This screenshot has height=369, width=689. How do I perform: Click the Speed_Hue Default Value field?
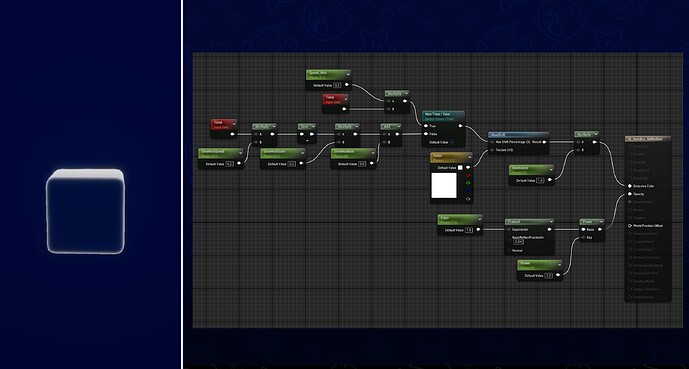(337, 85)
